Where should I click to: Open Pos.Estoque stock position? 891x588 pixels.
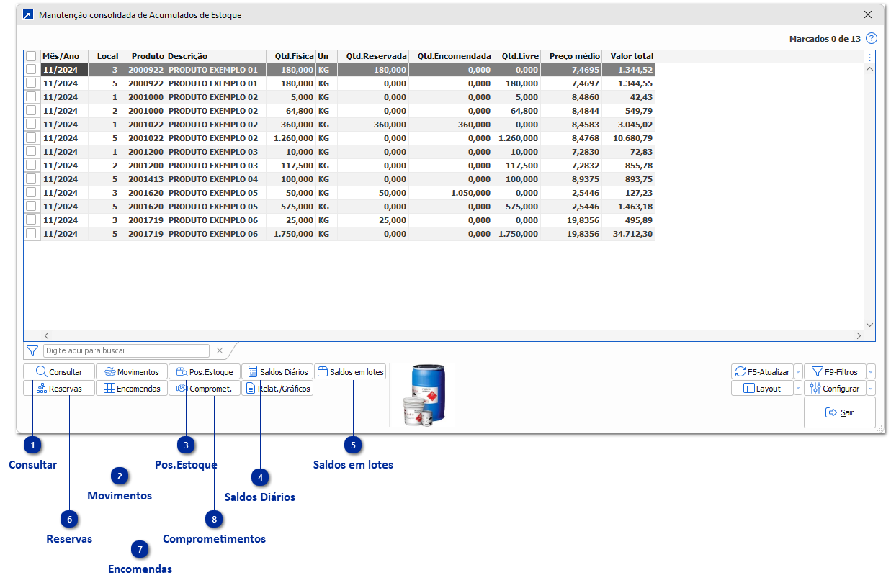pos(205,372)
